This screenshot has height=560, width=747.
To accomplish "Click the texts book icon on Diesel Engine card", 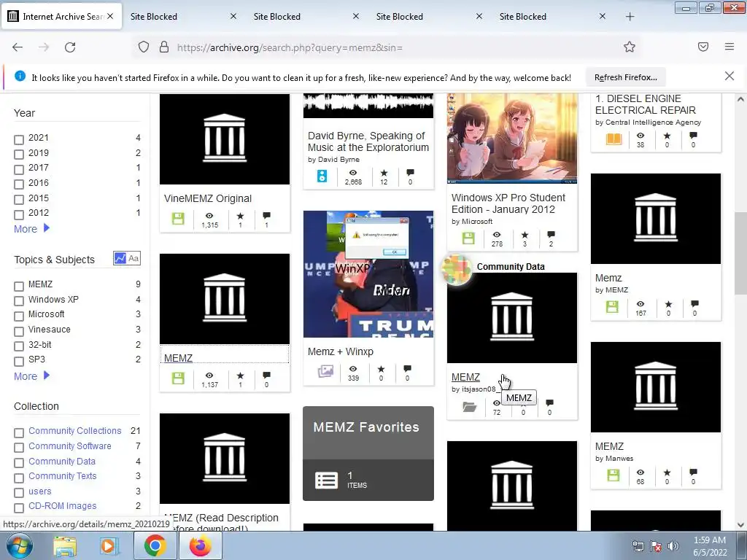I will (x=614, y=139).
